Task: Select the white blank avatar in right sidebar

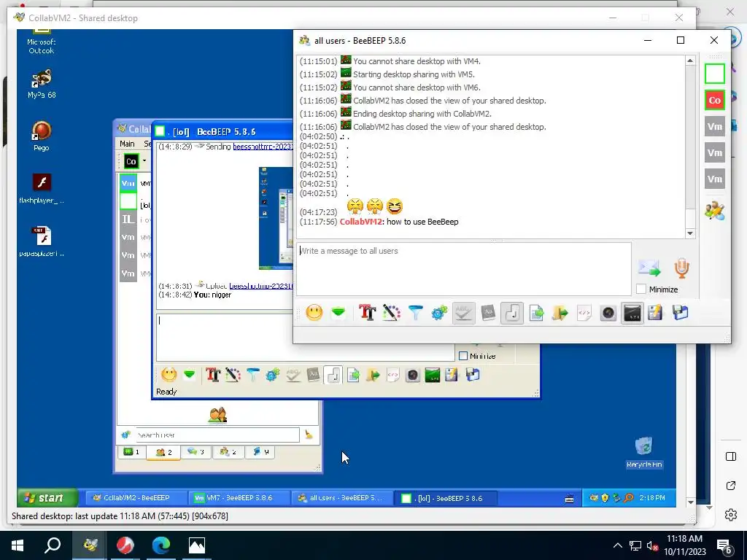Action: pos(715,74)
